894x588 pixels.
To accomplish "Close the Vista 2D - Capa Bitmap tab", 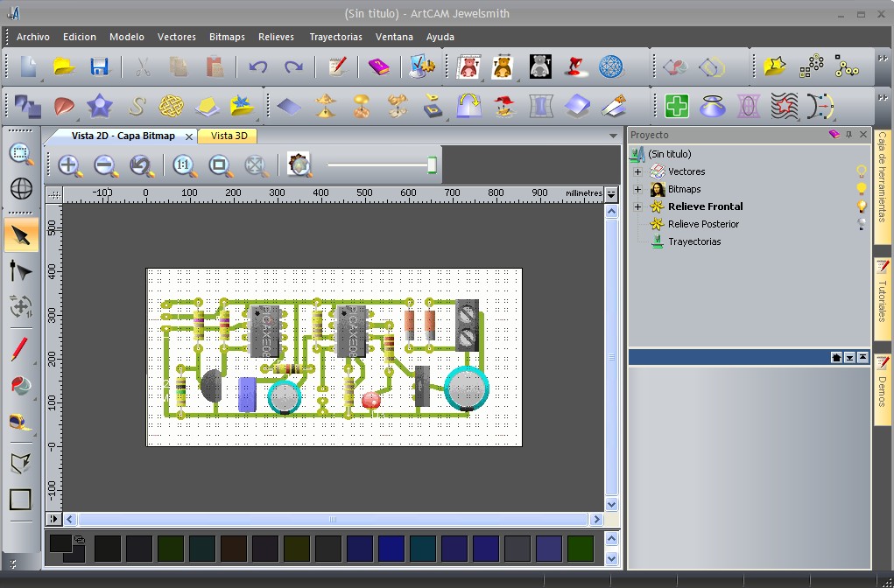I will pos(189,136).
